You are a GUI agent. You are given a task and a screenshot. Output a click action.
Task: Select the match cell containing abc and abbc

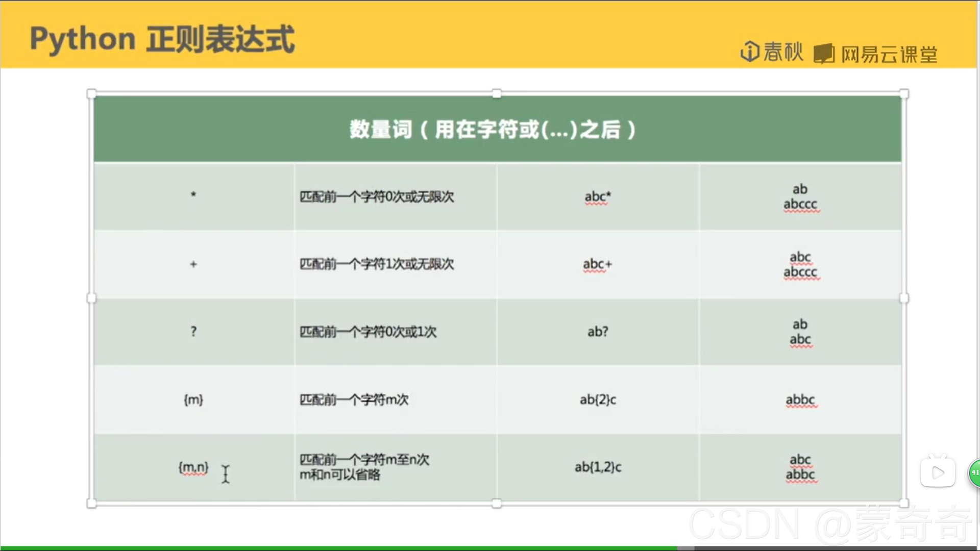point(801,467)
